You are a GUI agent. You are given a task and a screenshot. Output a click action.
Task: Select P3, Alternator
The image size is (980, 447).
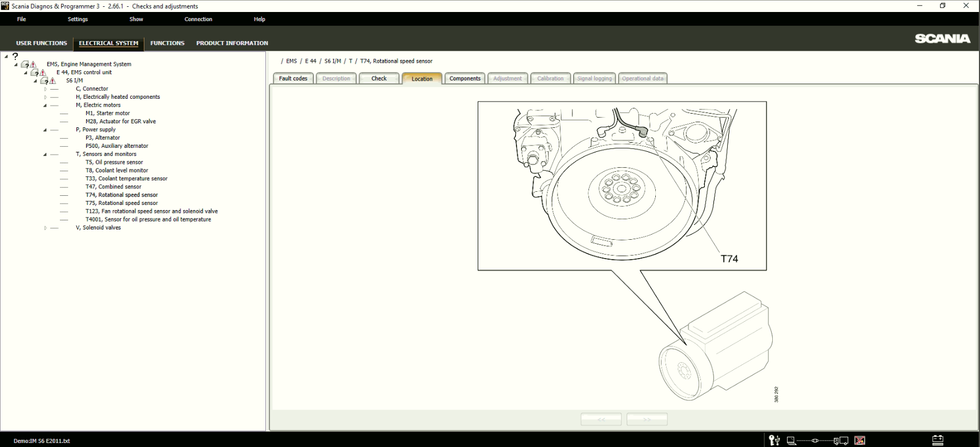point(103,138)
